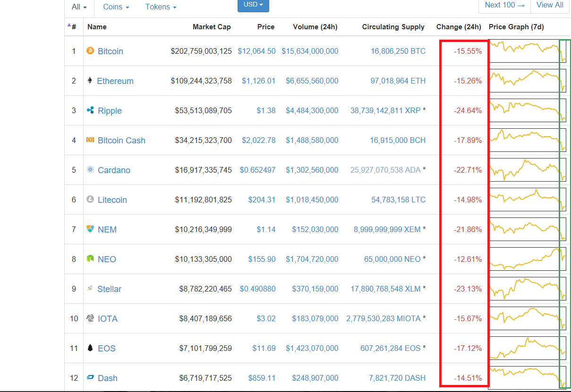The width and height of the screenshot is (571, 392).
Task: Open Ethereum 7-day price graph
Action: click(x=527, y=81)
